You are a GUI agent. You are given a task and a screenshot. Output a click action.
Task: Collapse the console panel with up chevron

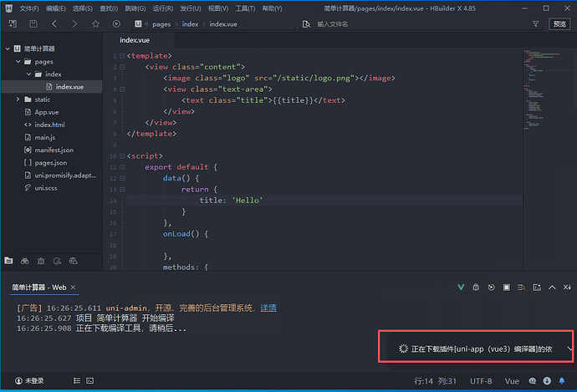551,288
